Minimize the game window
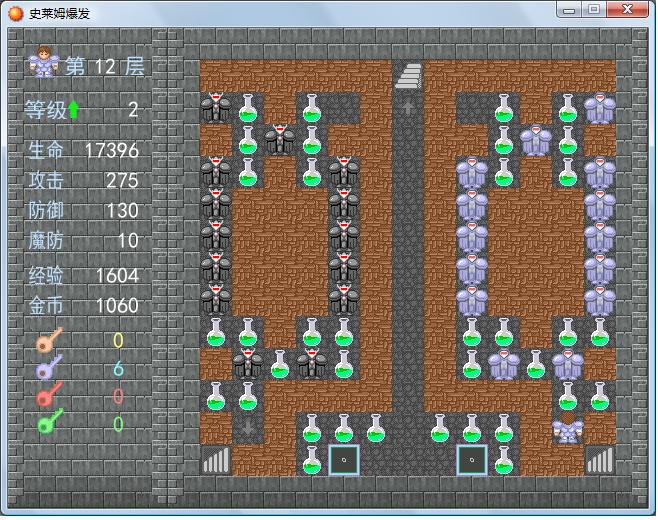Screen dimensions: 658x520 point(569,10)
